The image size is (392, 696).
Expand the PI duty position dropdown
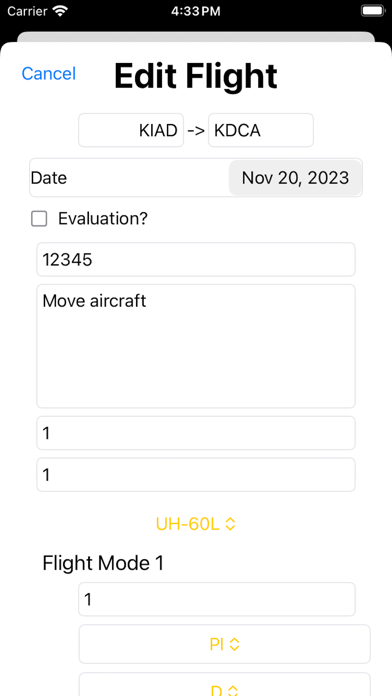225,644
